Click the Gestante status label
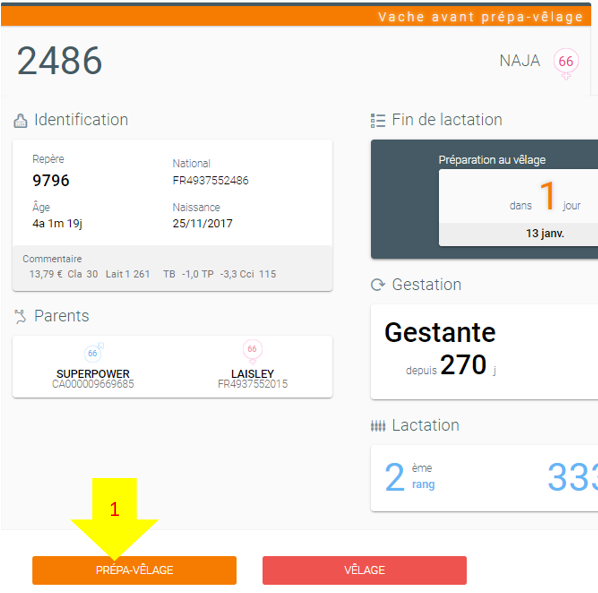The width and height of the screenshot is (598, 593). coord(440,333)
